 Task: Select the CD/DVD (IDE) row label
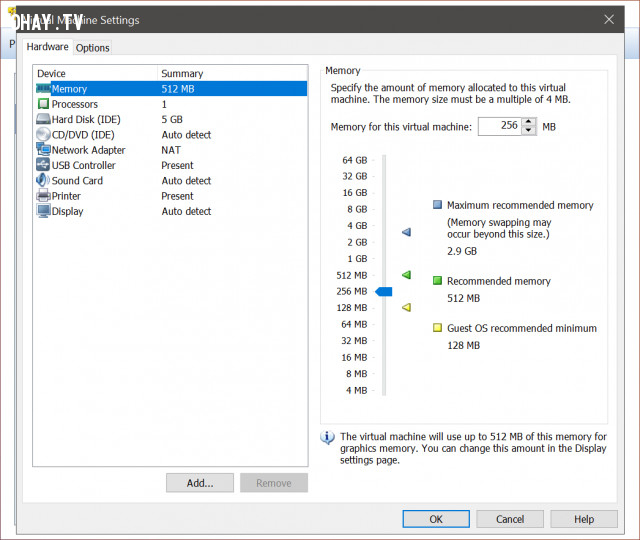point(83,135)
